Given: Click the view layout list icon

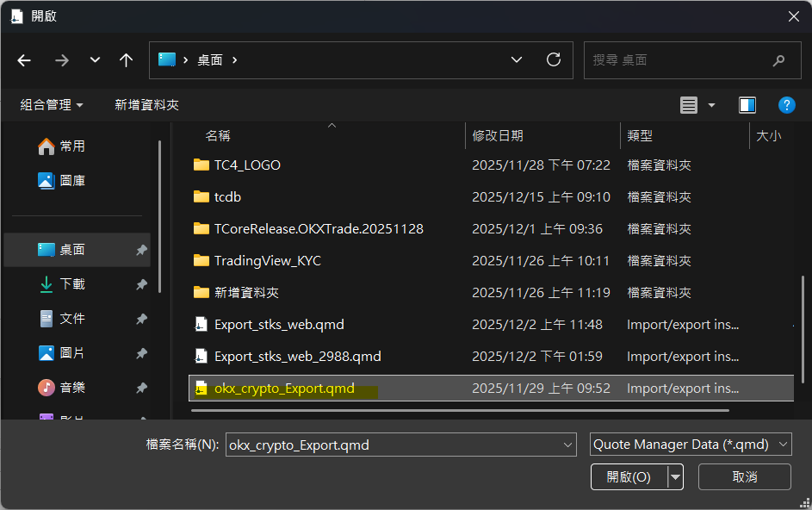Looking at the screenshot, I should 689,105.
